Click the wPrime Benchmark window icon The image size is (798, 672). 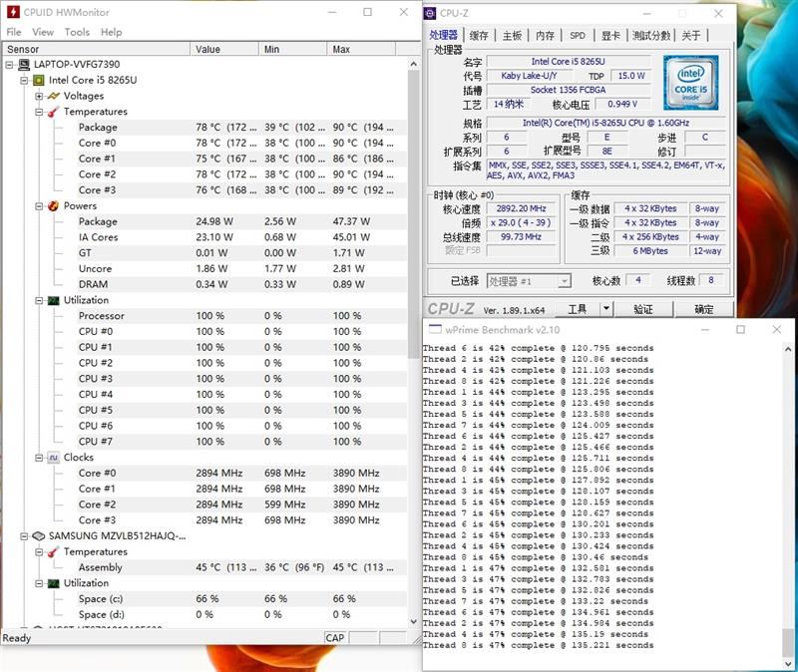click(x=435, y=329)
